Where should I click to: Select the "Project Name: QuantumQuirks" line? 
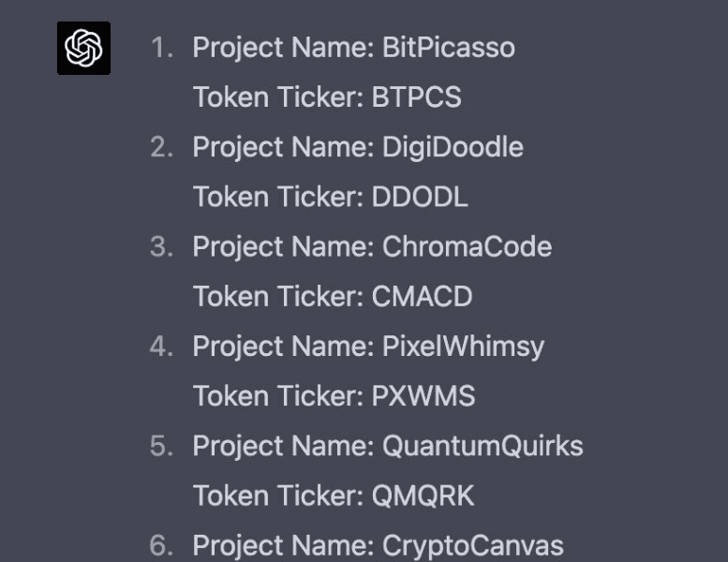pos(388,446)
